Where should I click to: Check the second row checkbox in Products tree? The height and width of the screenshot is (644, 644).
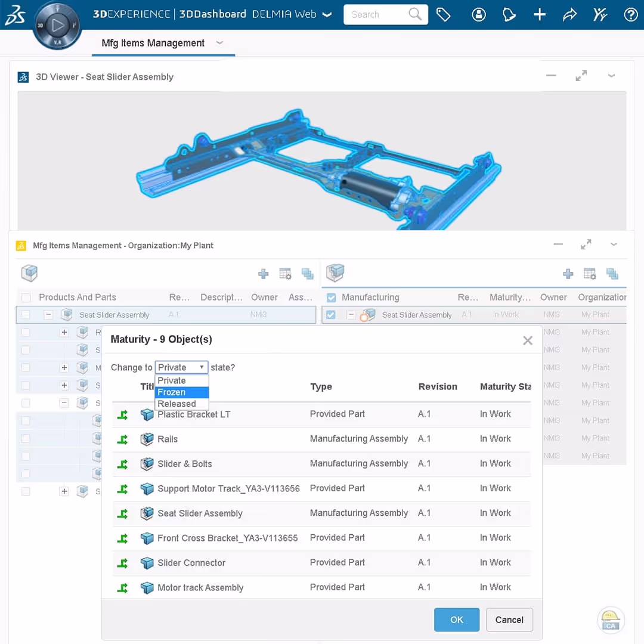pos(26,332)
